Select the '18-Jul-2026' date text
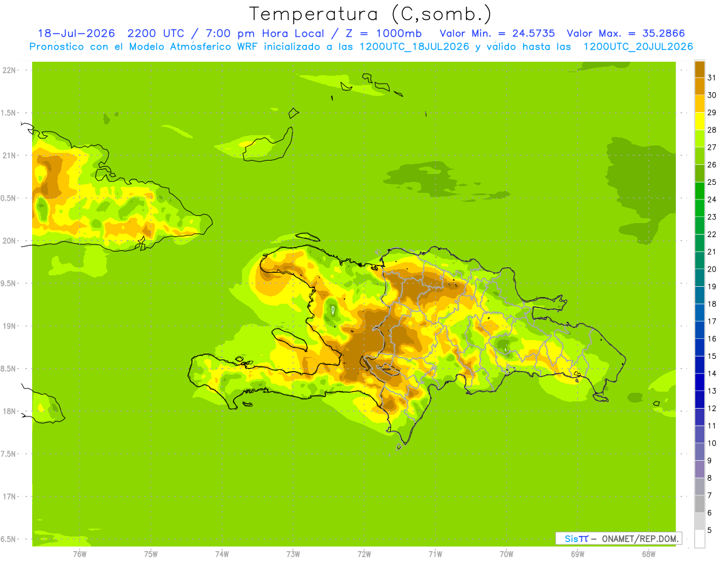This screenshot has width=728, height=562. 76,33
